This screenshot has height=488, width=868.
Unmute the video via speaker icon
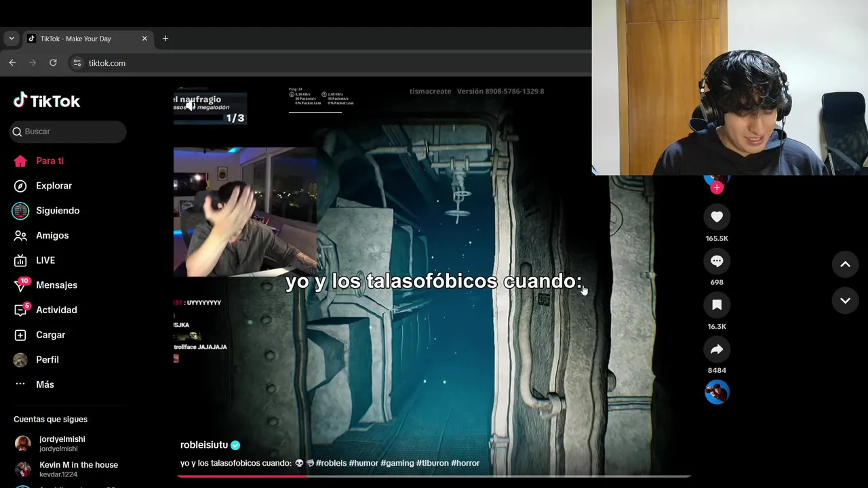coord(191,105)
